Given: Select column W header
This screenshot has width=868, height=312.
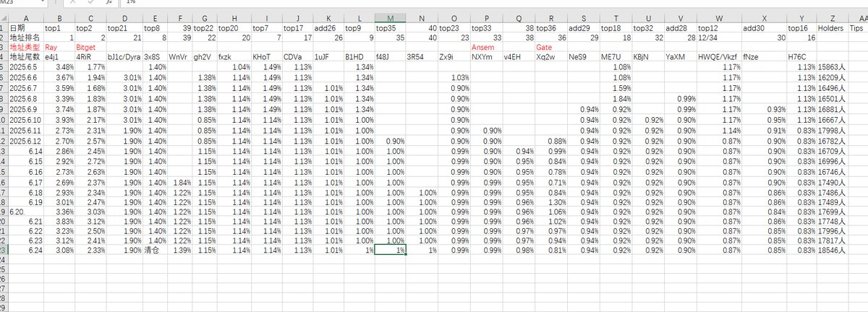Looking at the screenshot, I should 719,17.
